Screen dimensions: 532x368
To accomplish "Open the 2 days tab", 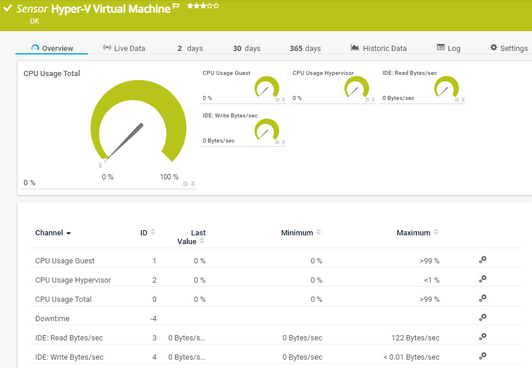I will click(x=190, y=48).
